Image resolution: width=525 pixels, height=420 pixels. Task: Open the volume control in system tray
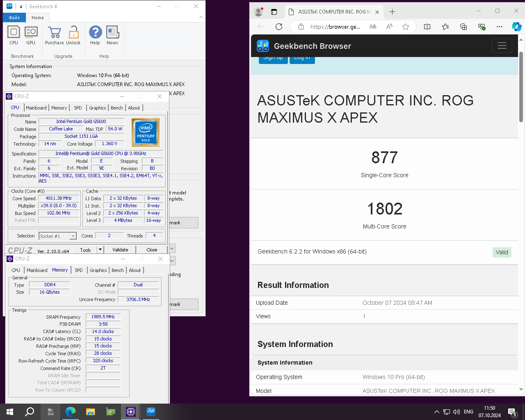click(457, 412)
